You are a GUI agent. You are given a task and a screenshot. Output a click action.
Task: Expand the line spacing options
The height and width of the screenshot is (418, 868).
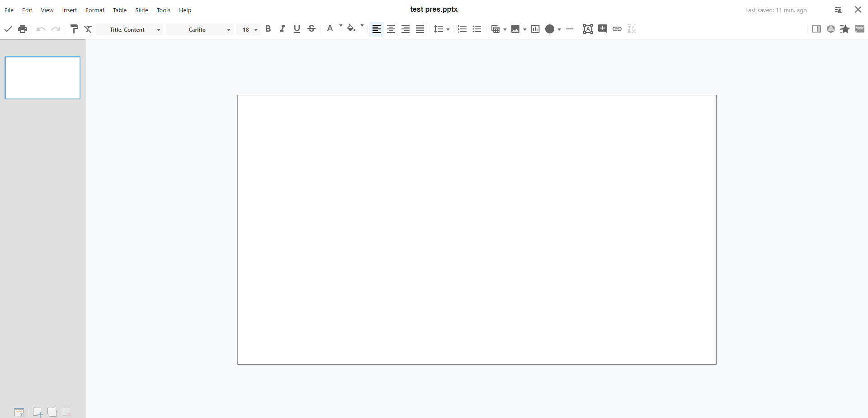[448, 29]
